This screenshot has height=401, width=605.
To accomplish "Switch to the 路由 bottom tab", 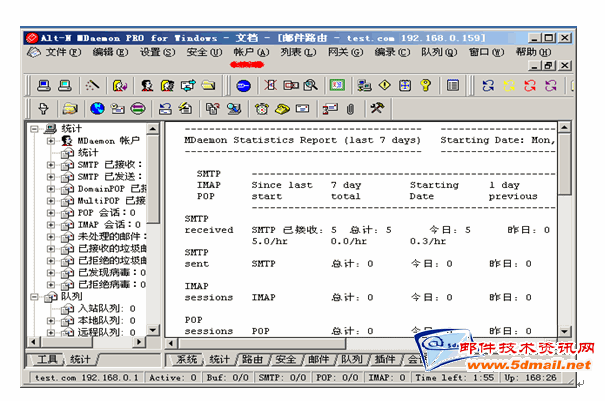I will (252, 359).
